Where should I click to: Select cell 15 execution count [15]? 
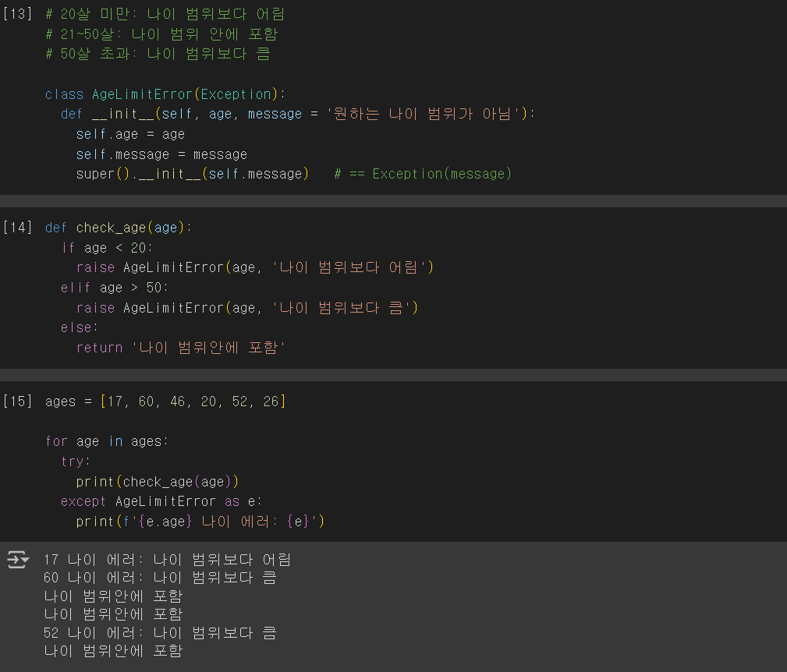coord(18,401)
